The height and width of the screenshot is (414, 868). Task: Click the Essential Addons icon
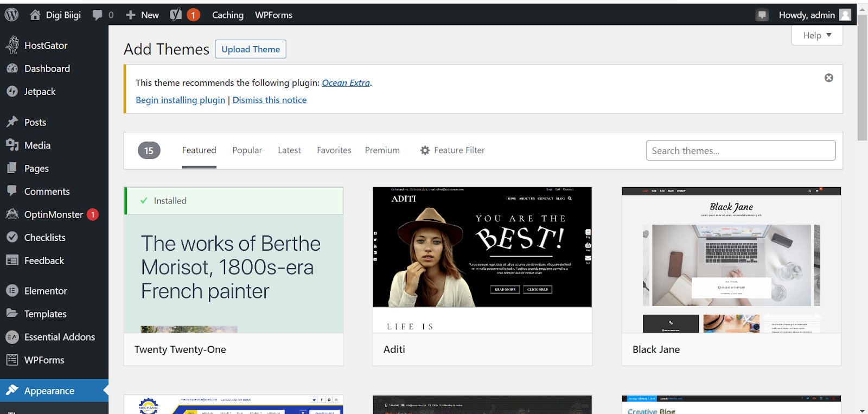[x=12, y=337]
